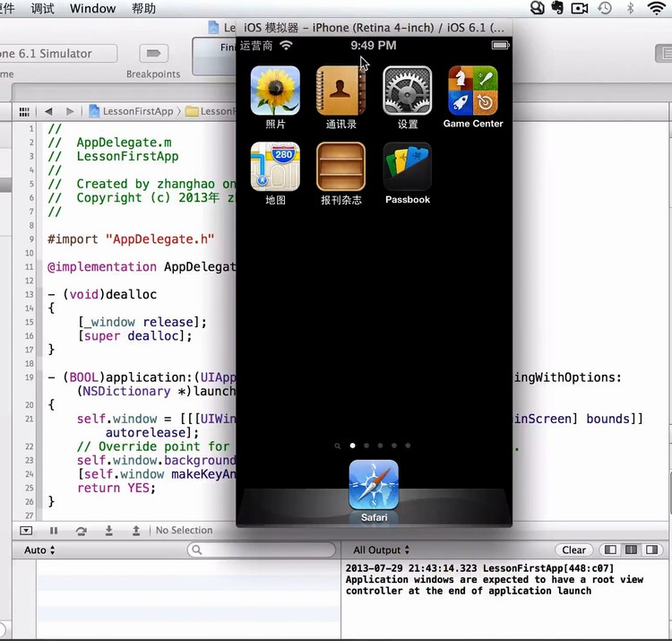The width and height of the screenshot is (672, 641).
Task: Open the Lesson folder crumb in jump bar
Action: 211,111
